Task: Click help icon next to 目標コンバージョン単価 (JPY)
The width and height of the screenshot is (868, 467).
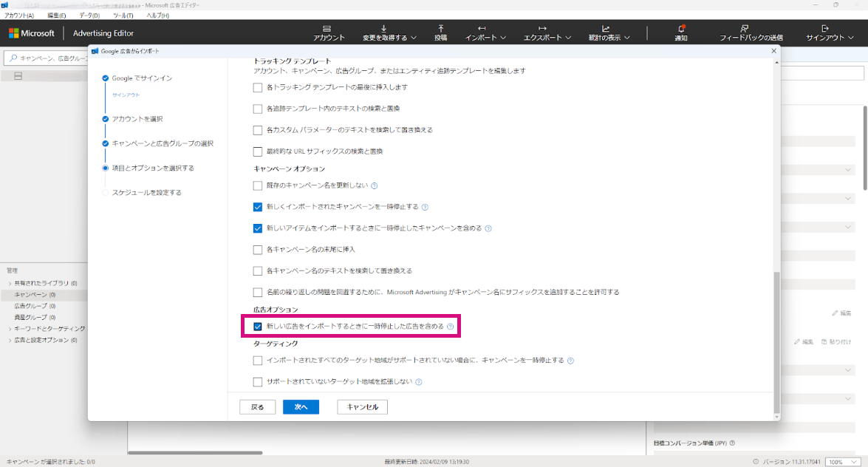Action: [732, 443]
